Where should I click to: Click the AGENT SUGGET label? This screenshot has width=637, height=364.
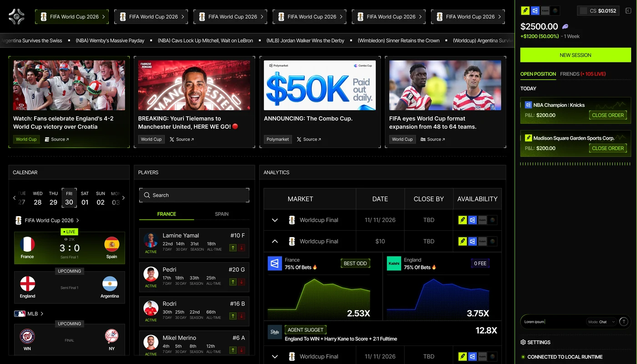click(305, 330)
